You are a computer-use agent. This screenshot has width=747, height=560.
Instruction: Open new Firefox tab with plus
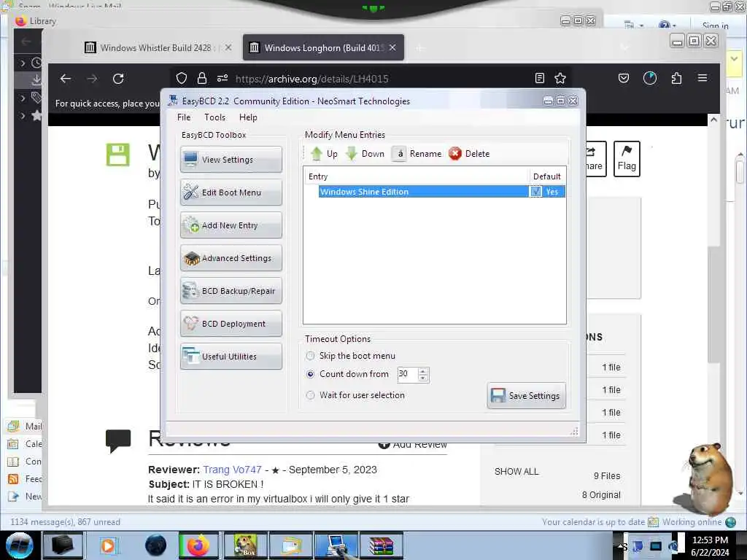419,48
